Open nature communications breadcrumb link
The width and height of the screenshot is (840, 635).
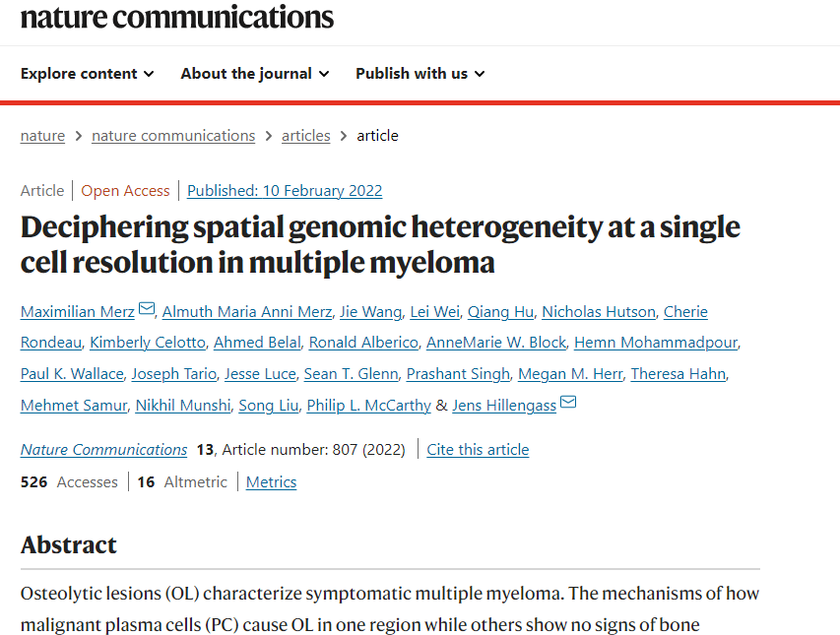[x=173, y=136]
